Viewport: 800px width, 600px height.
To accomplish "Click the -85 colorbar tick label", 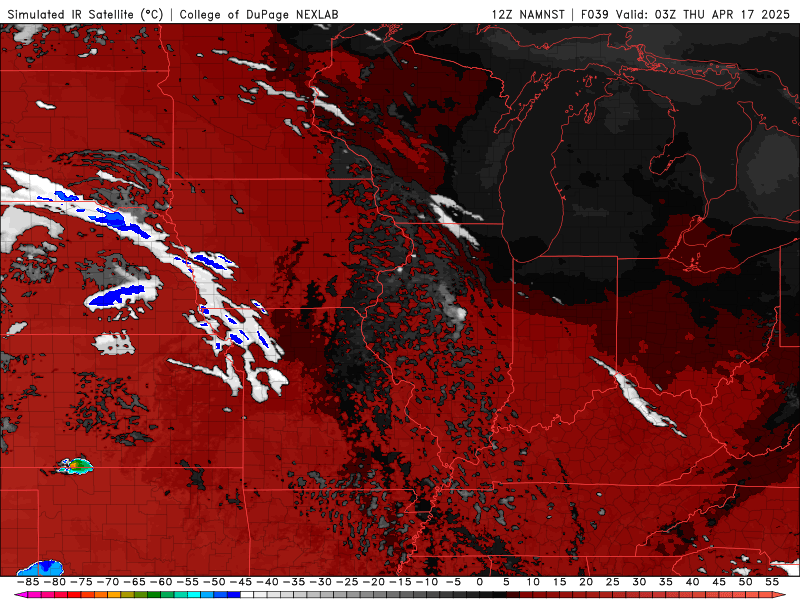I will pyautogui.click(x=28, y=582).
